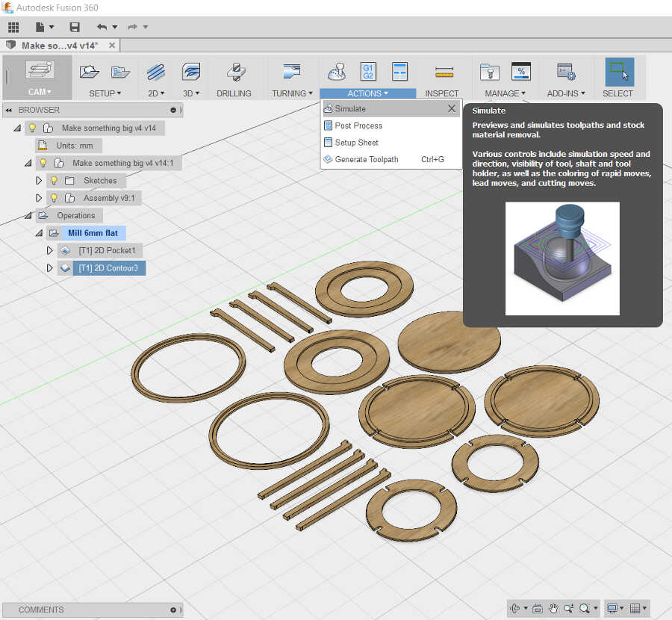Click the New Folder setup icon
This screenshot has width=672, height=620.
pos(120,72)
